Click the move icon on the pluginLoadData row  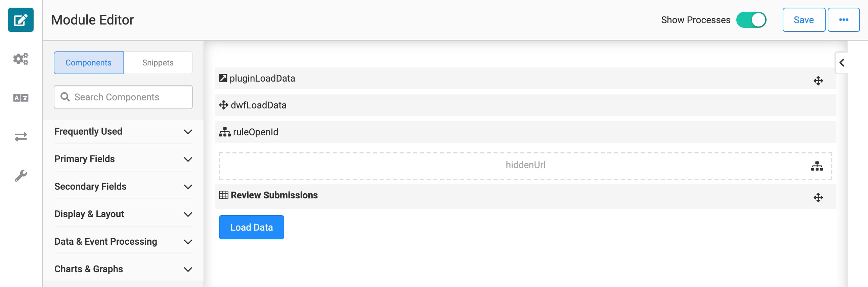[x=818, y=81]
